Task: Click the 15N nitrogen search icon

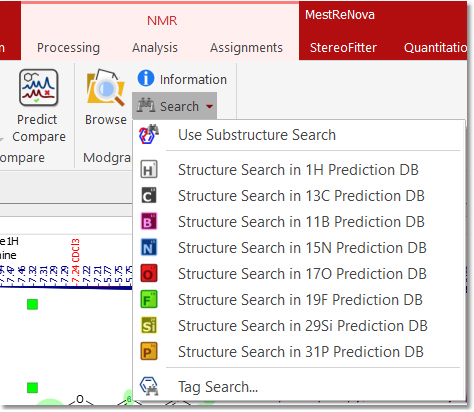Action: (x=149, y=247)
